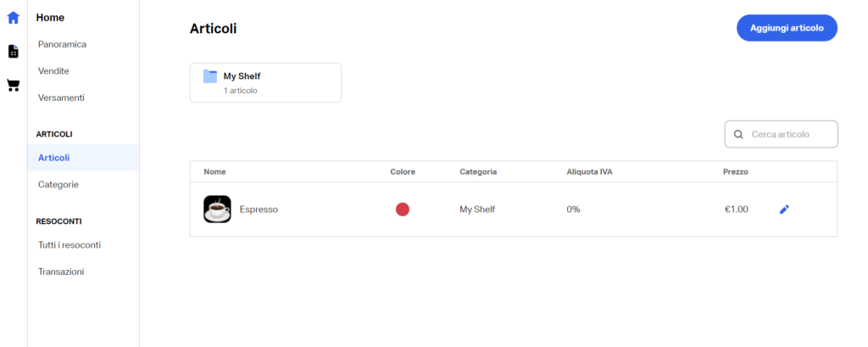Select the red color dot for Espresso

tap(403, 210)
